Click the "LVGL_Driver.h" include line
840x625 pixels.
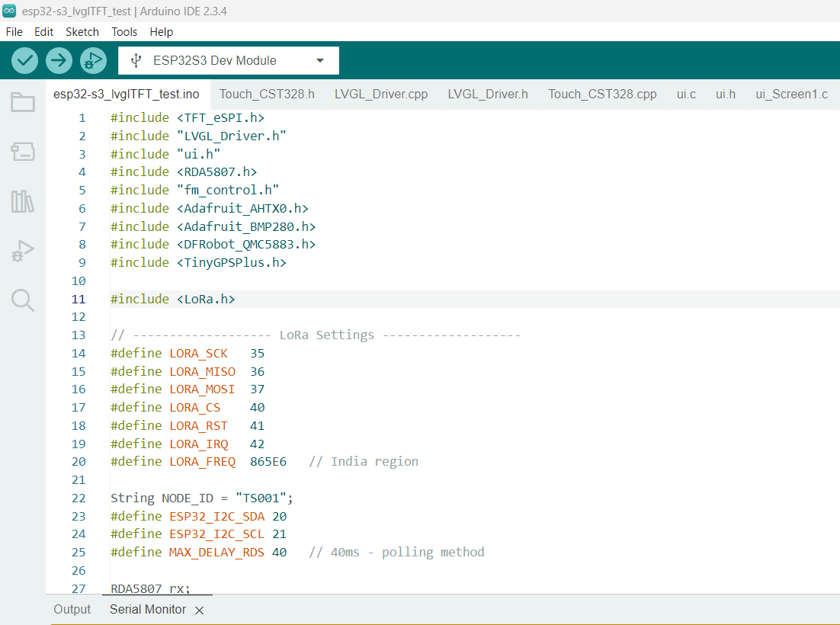(198, 136)
